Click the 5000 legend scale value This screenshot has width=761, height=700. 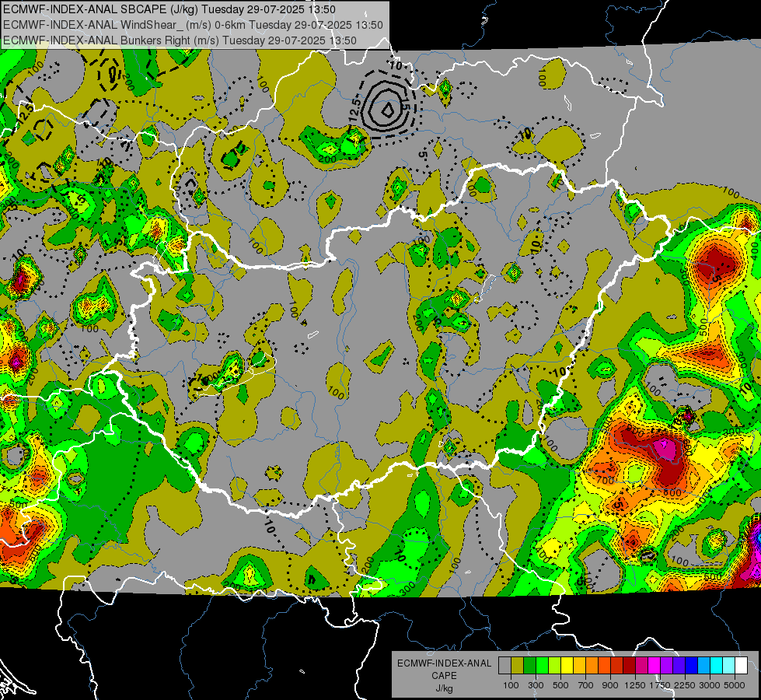[x=735, y=685]
